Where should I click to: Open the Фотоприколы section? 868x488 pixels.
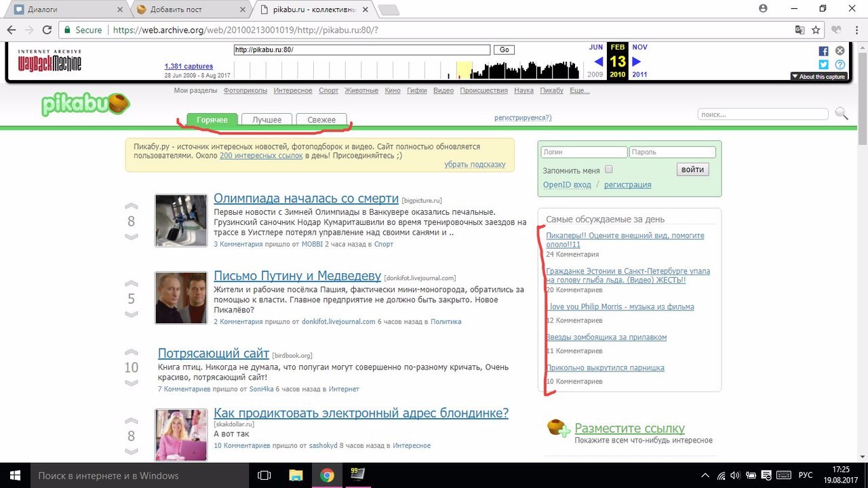click(x=245, y=90)
